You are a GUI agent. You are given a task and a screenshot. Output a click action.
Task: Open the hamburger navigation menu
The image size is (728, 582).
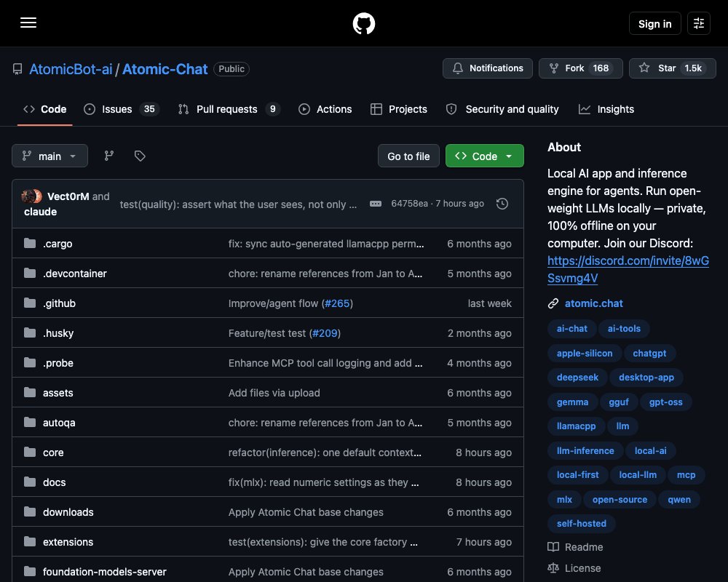coord(28,23)
